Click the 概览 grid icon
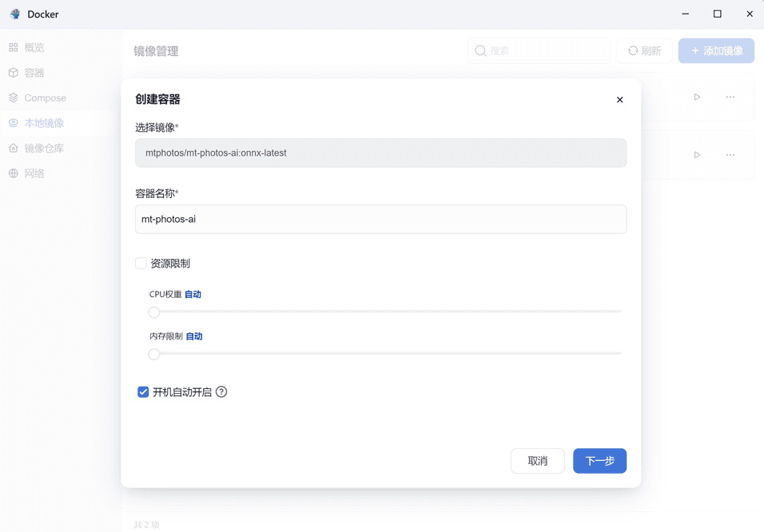The height and width of the screenshot is (532, 764). 14,47
